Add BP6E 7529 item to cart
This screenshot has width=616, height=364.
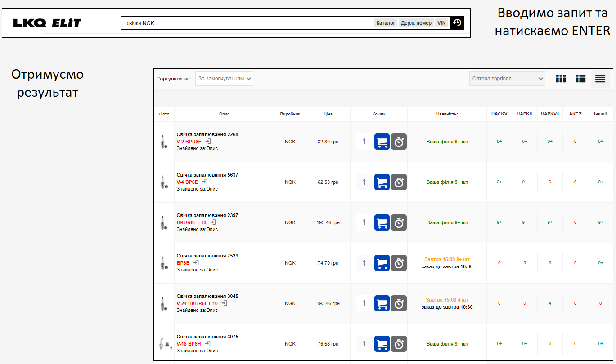point(382,263)
